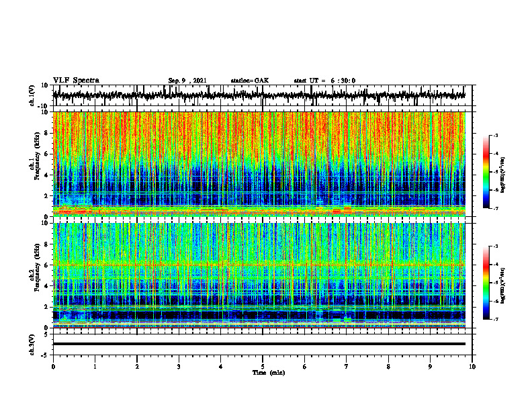Click the ch.1 color scale bar

(486, 172)
